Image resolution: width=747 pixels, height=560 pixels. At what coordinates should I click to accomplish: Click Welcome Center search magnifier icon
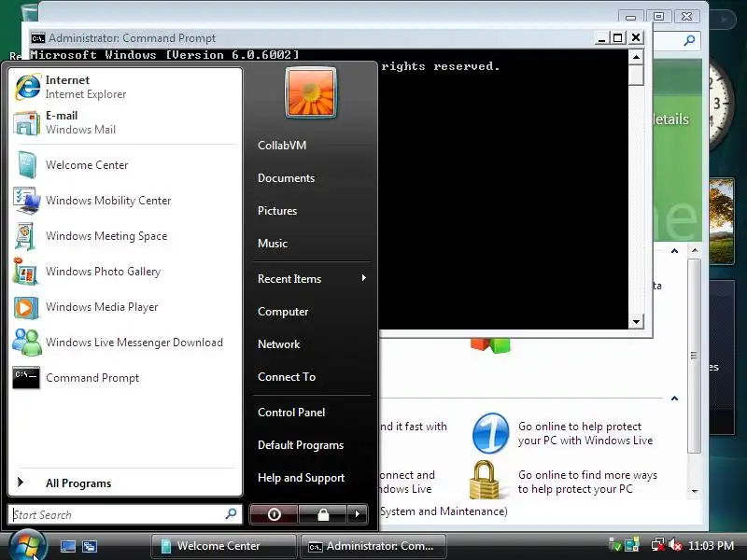click(689, 40)
